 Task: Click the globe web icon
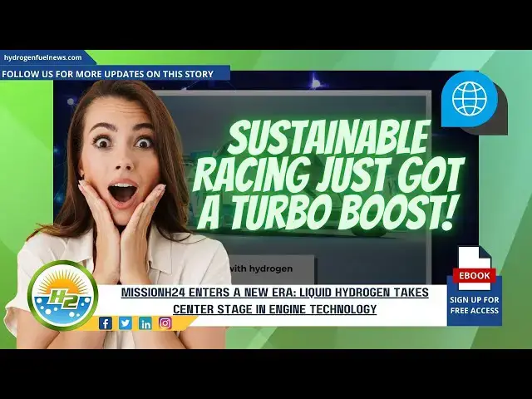469,98
